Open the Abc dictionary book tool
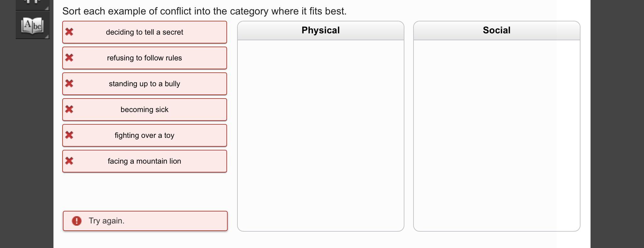Image resolution: width=644 pixels, height=248 pixels. tap(32, 25)
